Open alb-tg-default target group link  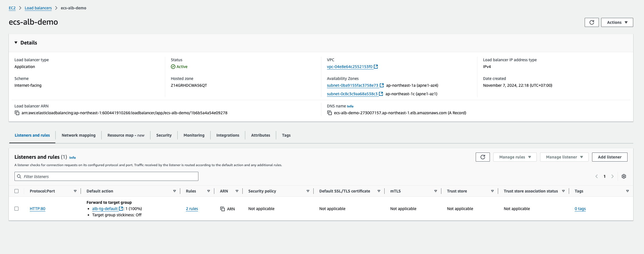pyautogui.click(x=105, y=209)
